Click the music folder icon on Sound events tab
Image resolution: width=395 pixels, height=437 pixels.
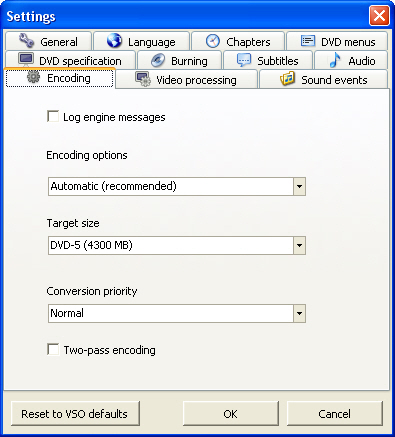287,79
